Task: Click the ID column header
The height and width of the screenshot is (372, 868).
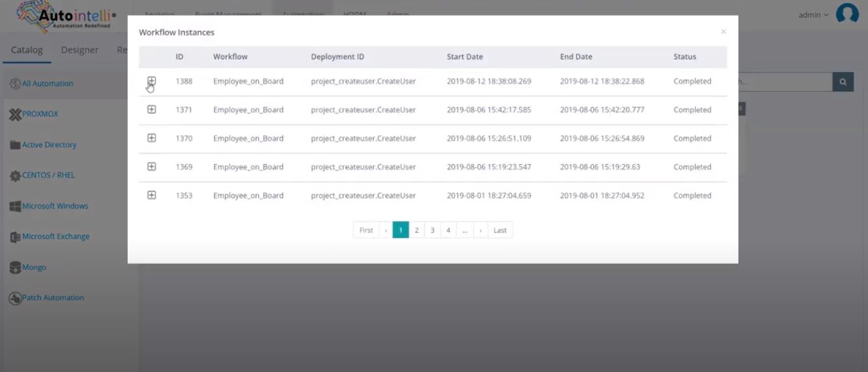Action: coord(179,57)
